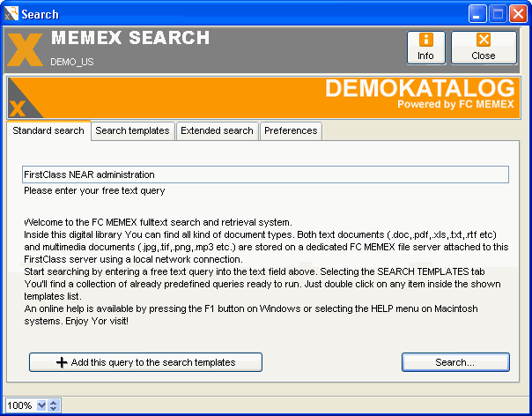This screenshot has width=532, height=416.
Task: Click 'Welcome to the FC MEMEX fulltext search' line
Action: coord(158,222)
